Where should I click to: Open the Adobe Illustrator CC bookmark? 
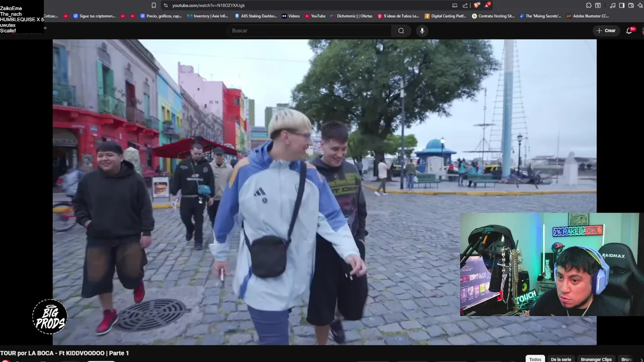tap(588, 16)
